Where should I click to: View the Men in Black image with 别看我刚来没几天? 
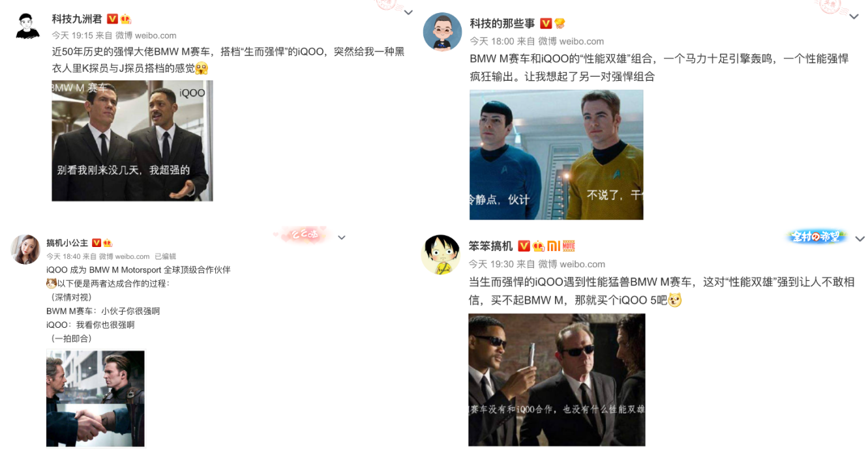click(132, 141)
